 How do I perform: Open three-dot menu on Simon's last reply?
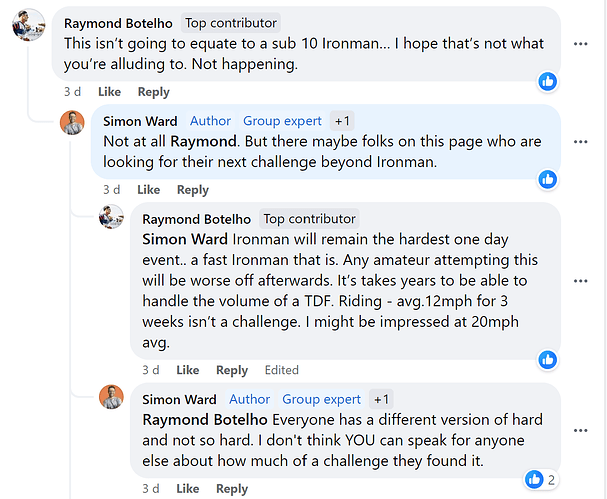coord(580,430)
